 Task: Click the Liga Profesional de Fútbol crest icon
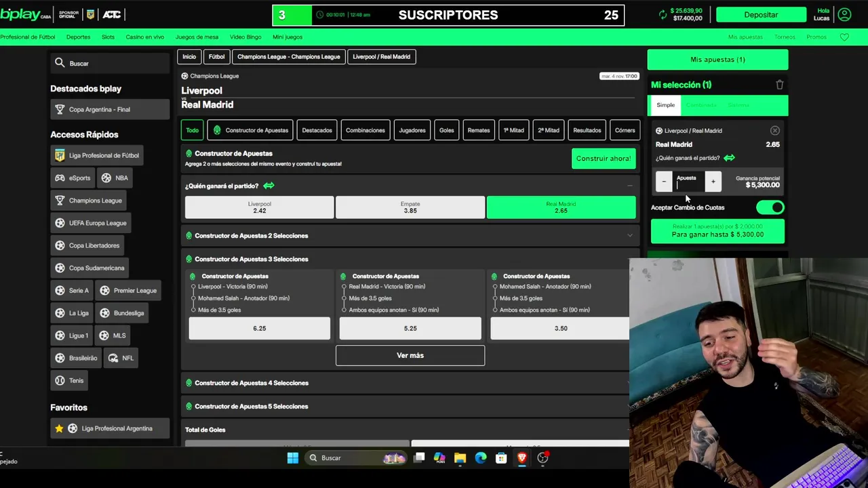point(60,155)
